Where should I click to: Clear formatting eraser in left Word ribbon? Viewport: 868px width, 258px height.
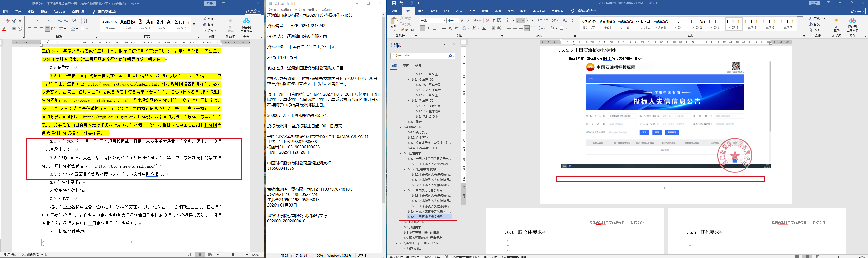(x=8, y=21)
